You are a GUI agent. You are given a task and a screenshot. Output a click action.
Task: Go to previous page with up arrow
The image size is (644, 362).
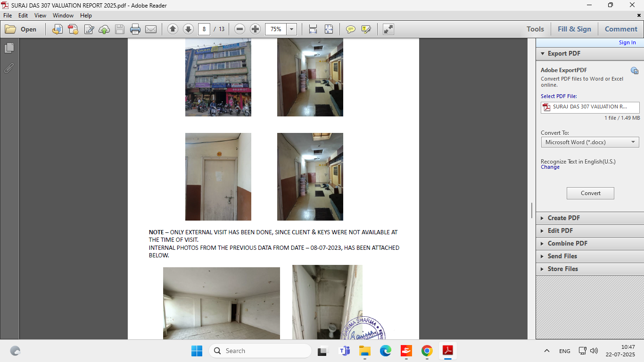[173, 29]
